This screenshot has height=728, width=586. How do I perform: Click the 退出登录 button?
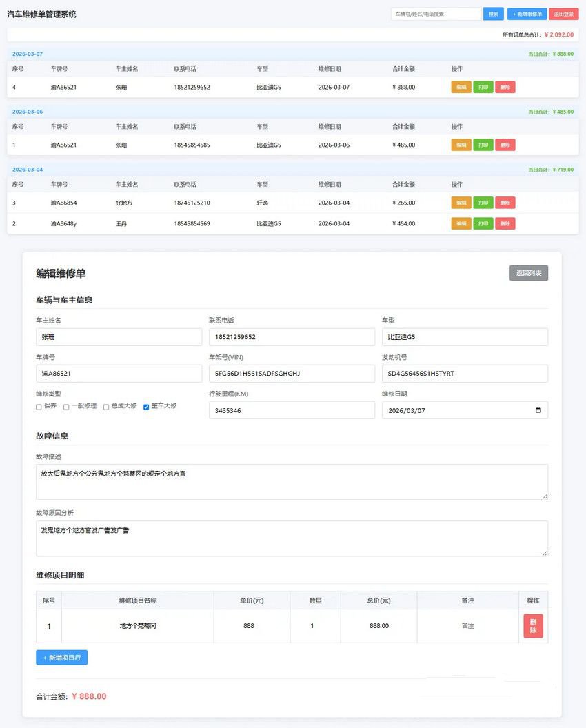[563, 13]
